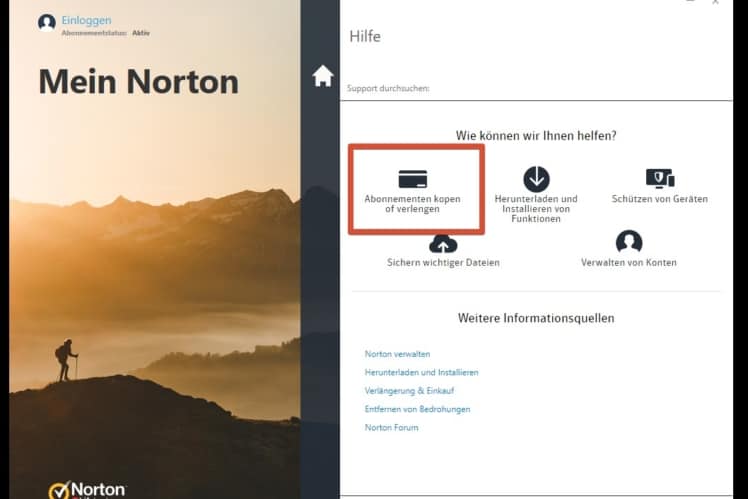The width and height of the screenshot is (748, 499).
Task: Click the 'Mein Norton' heading
Action: pos(138,82)
